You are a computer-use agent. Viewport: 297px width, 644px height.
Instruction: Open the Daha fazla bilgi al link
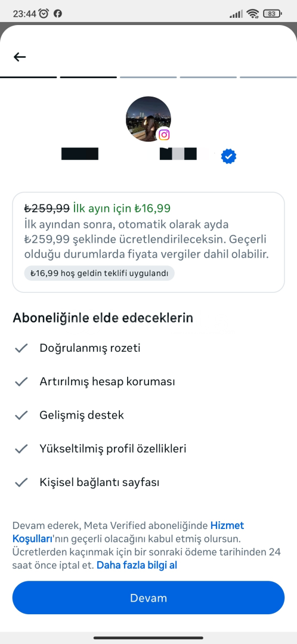[x=137, y=565]
